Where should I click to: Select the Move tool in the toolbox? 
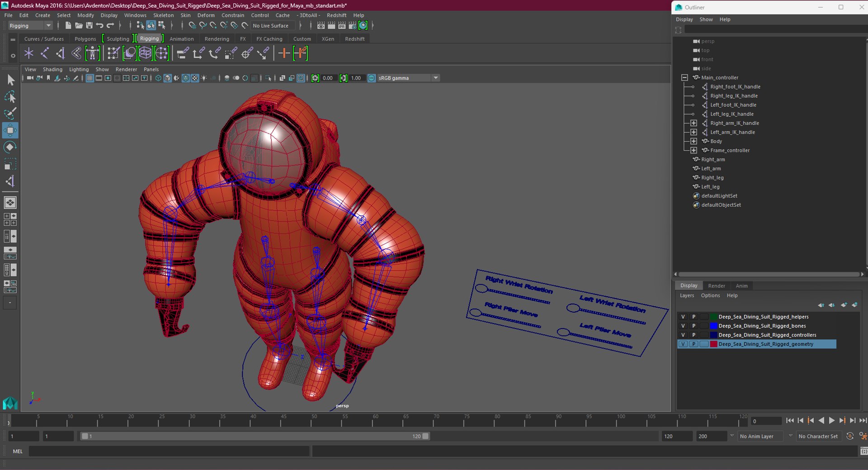tap(10, 130)
